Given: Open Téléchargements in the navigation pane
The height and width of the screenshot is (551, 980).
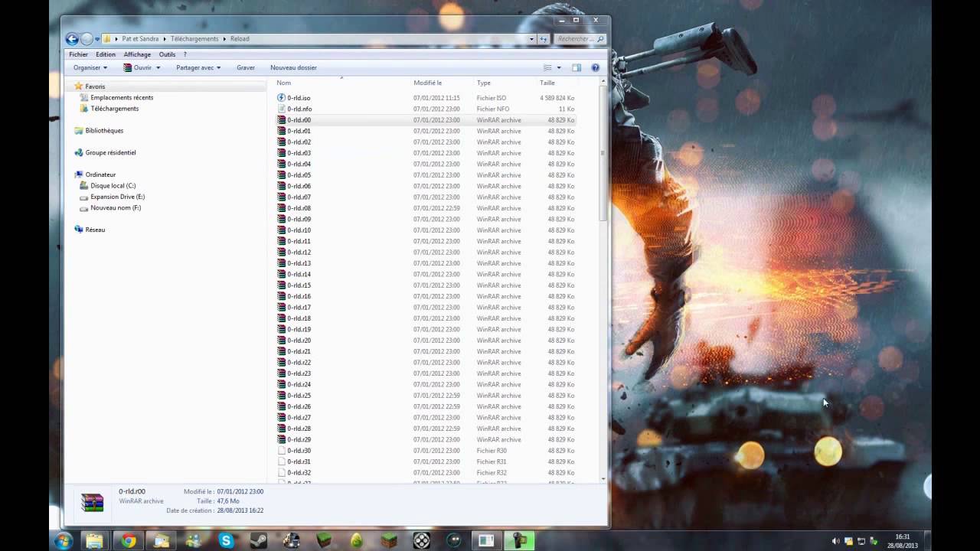Looking at the screenshot, I should pos(114,109).
